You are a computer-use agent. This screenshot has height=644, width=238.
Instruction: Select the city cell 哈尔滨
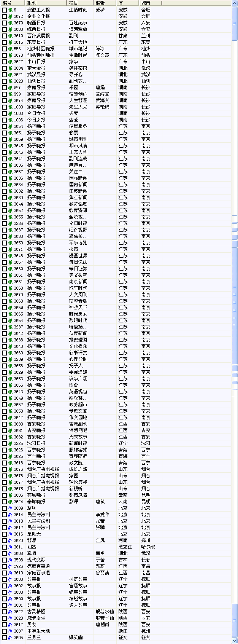tap(148, 547)
